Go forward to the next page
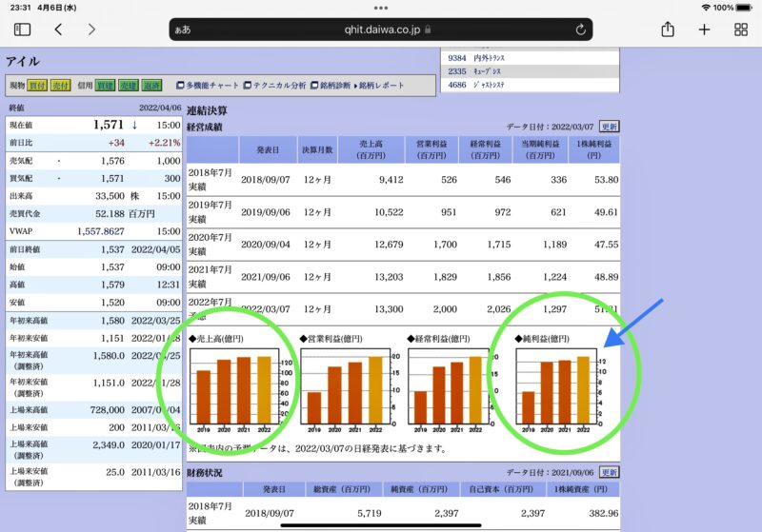The width and height of the screenshot is (762, 532). (91, 30)
